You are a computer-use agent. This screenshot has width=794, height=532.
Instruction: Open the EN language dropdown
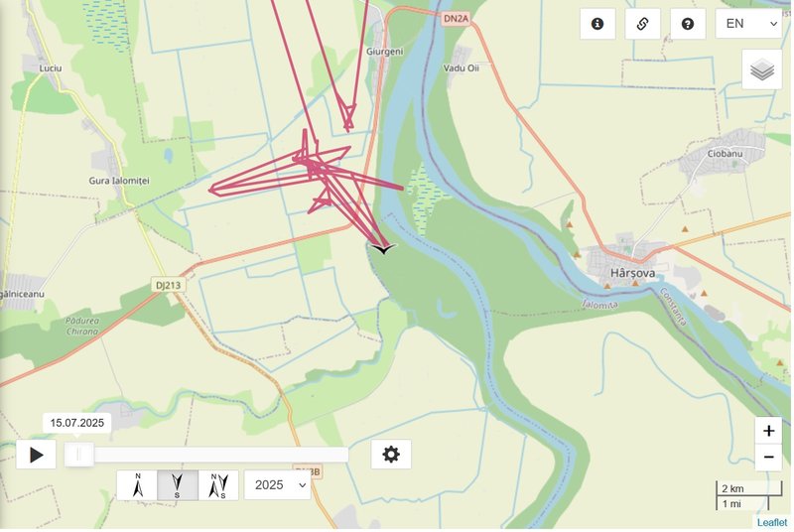pos(749,24)
